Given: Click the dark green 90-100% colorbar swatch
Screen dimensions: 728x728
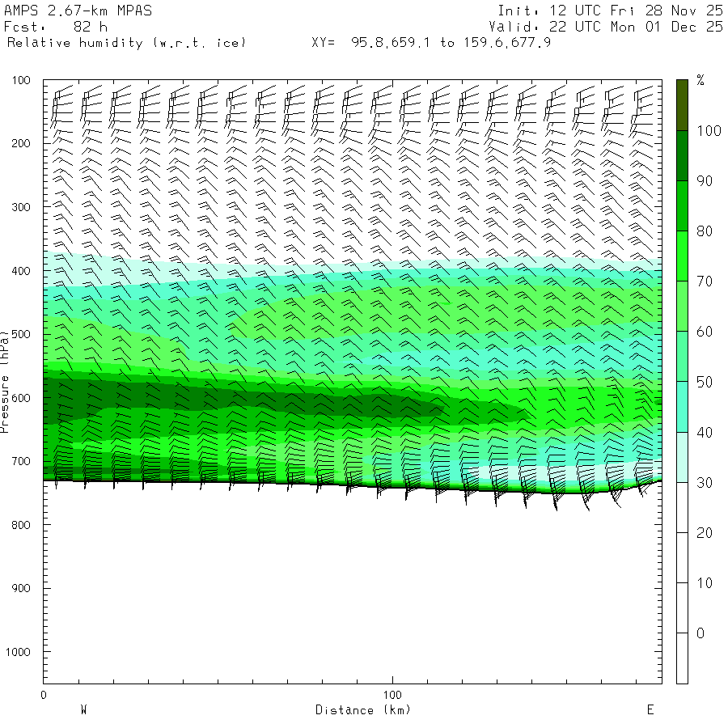Looking at the screenshot, I should point(682,155).
